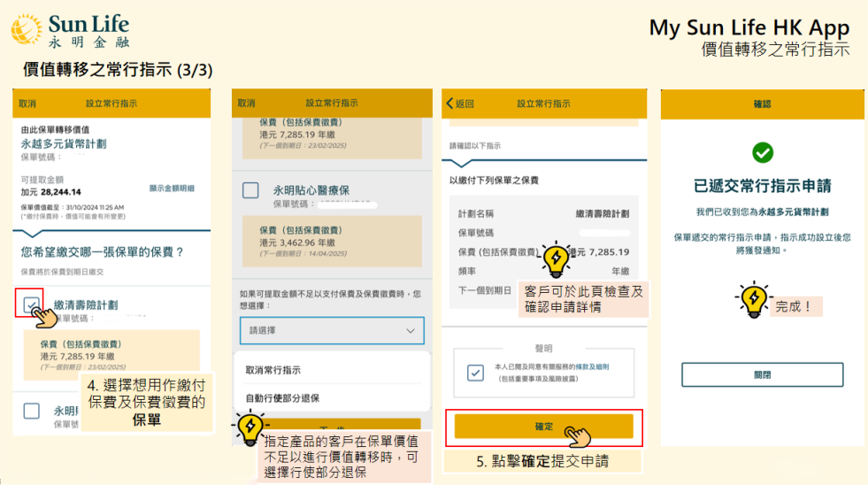Viewport: 868px width, 485px height.
Task: Choose 取消常行指示 option
Action: click(273, 370)
